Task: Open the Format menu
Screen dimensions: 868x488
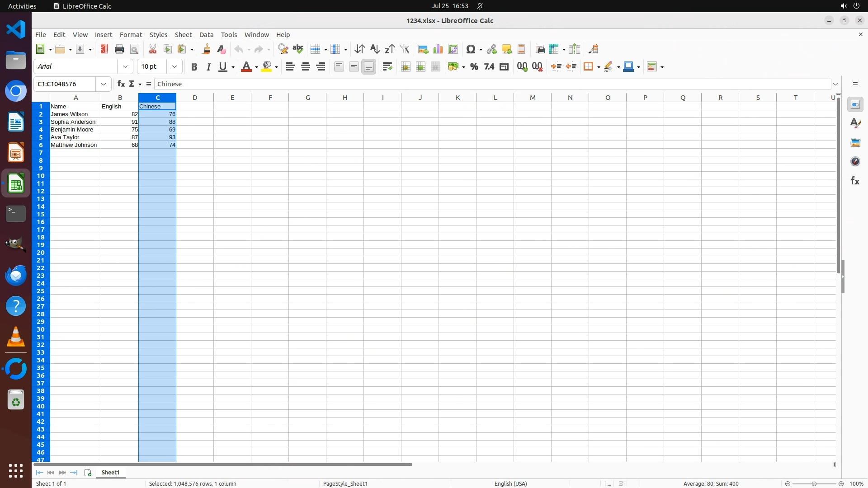Action: click(x=131, y=35)
